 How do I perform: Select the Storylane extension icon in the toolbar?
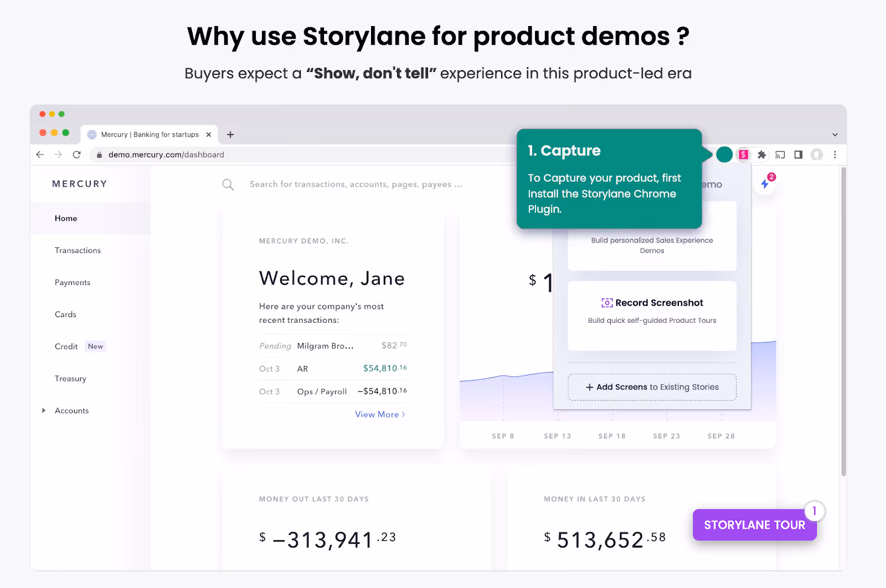743,154
